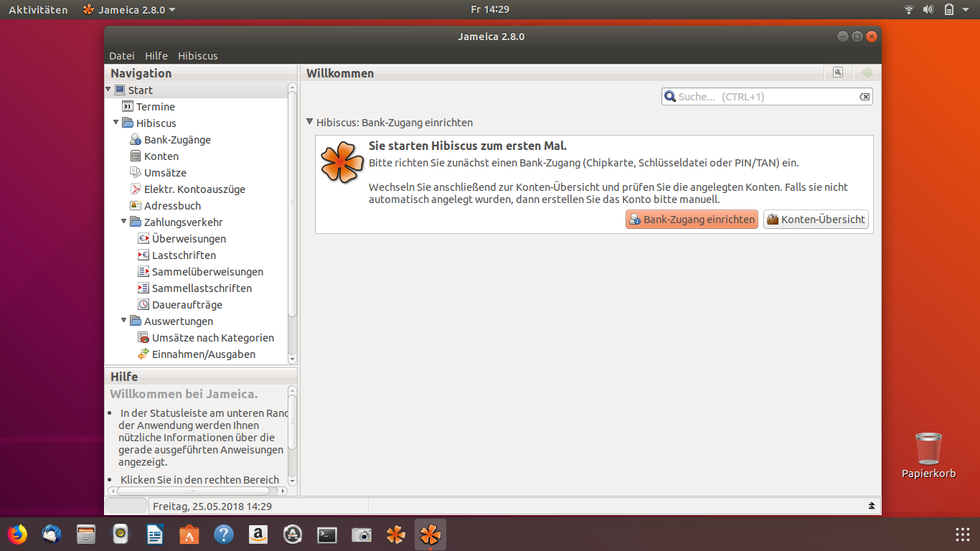Viewport: 980px width, 551px height.
Task: Open Bank-Zugänge in the navigation tree
Action: 170,140
